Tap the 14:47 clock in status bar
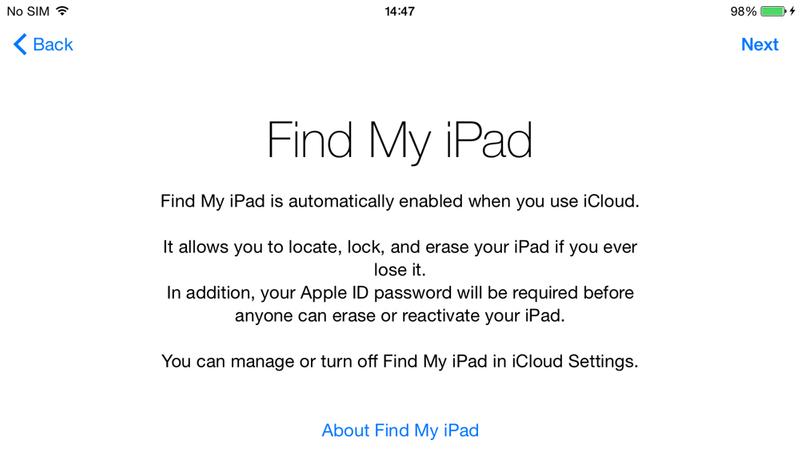Viewport: 800px width, 466px height. (399, 11)
